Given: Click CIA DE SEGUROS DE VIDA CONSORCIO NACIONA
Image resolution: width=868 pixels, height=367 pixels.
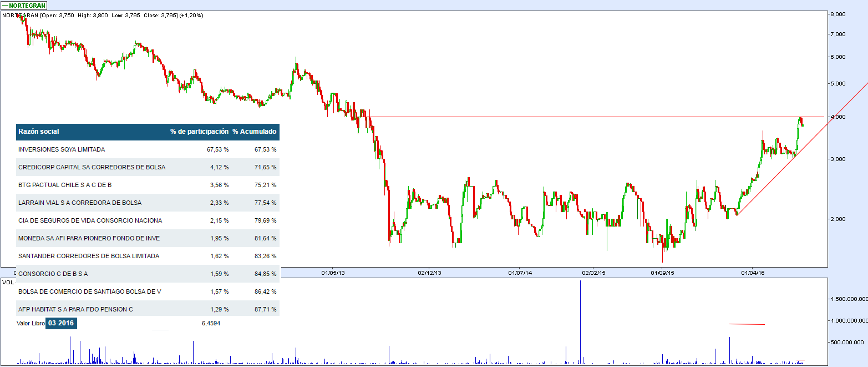Looking at the screenshot, I should click(90, 220).
